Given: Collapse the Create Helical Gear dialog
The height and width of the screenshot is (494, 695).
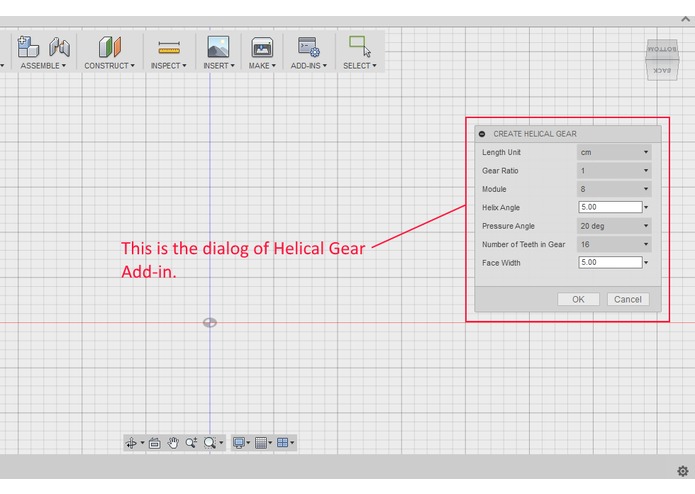Looking at the screenshot, I should [482, 134].
